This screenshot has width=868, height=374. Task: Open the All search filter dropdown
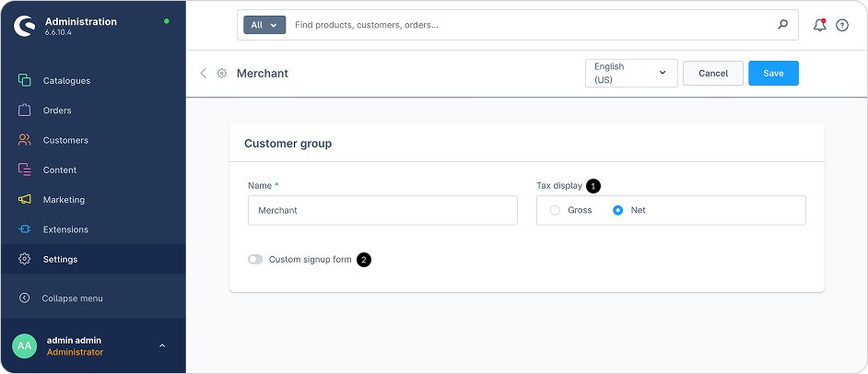[264, 25]
